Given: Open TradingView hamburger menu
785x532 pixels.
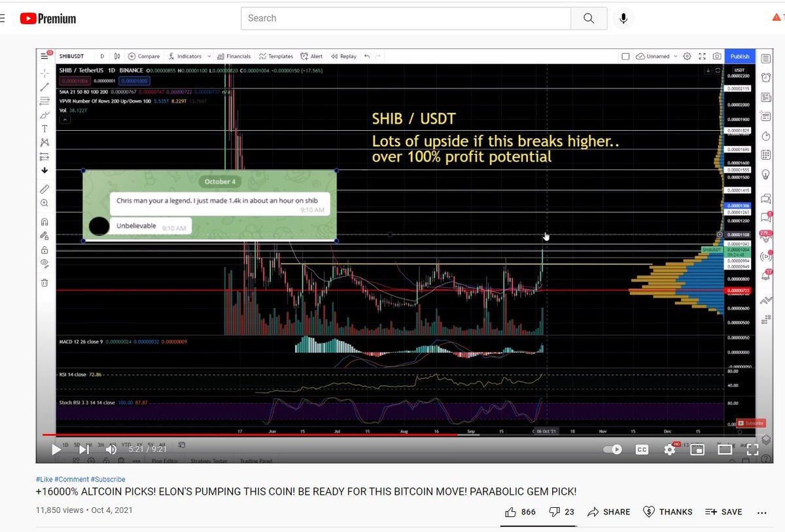Looking at the screenshot, I should 44,56.
